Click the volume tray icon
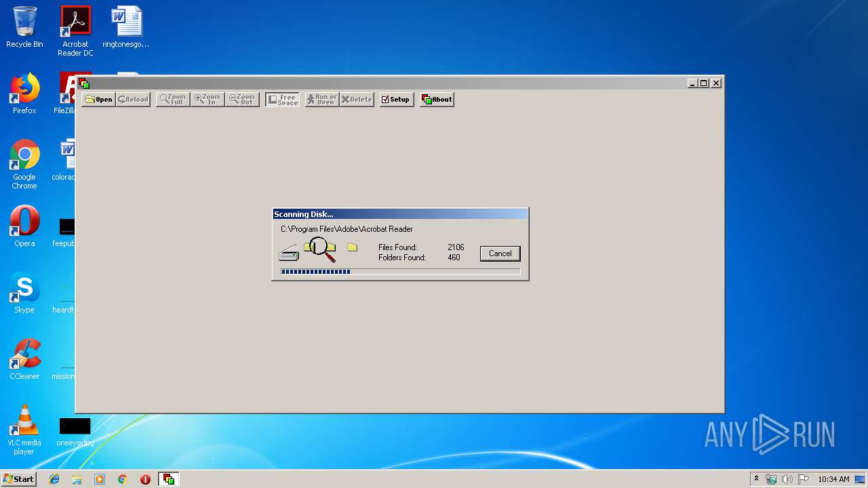This screenshot has height=488, width=868. coord(787,479)
